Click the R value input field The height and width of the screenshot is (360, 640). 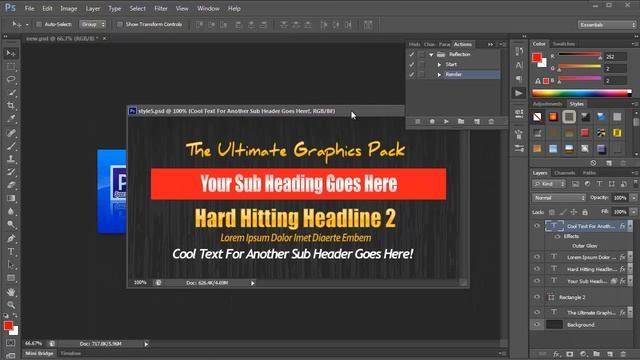tap(615, 57)
